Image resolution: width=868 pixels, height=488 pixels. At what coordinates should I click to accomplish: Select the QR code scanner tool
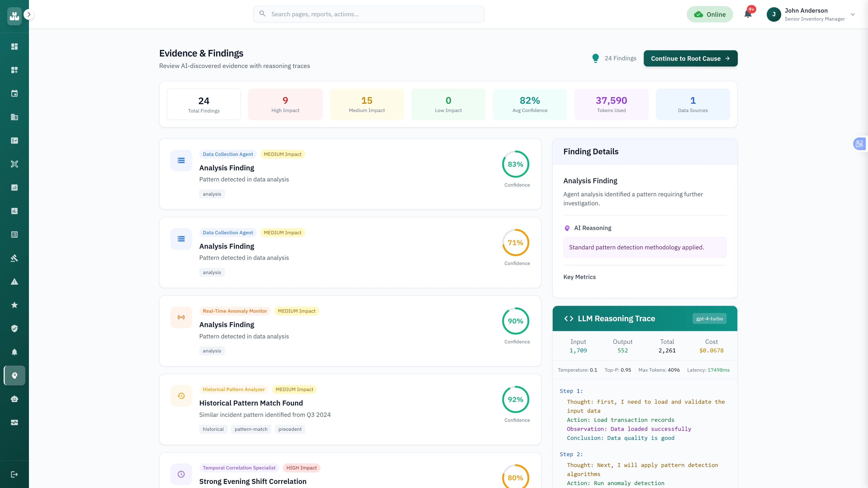(14, 164)
